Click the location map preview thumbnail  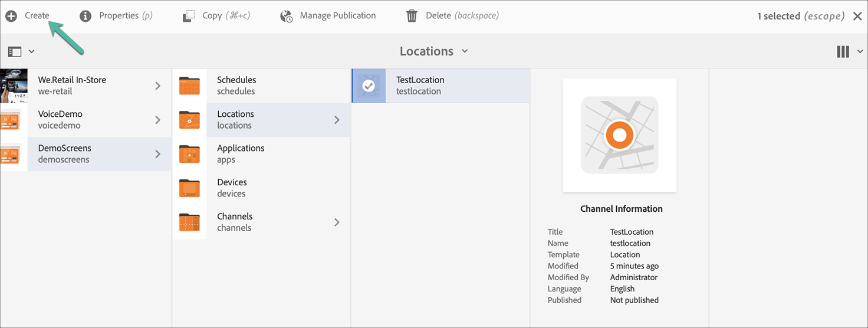tap(619, 135)
